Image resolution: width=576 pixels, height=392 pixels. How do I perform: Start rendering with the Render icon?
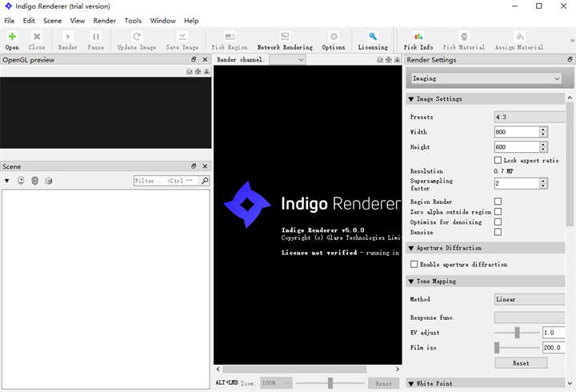tap(68, 36)
